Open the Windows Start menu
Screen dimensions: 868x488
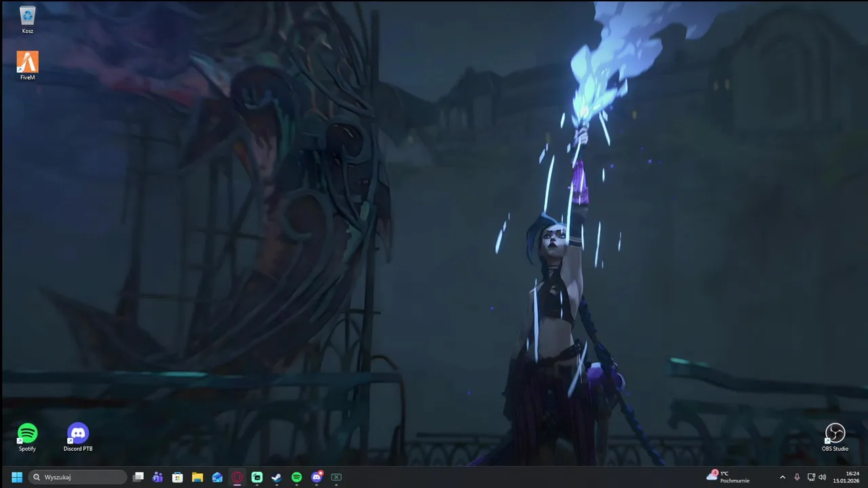(x=17, y=477)
